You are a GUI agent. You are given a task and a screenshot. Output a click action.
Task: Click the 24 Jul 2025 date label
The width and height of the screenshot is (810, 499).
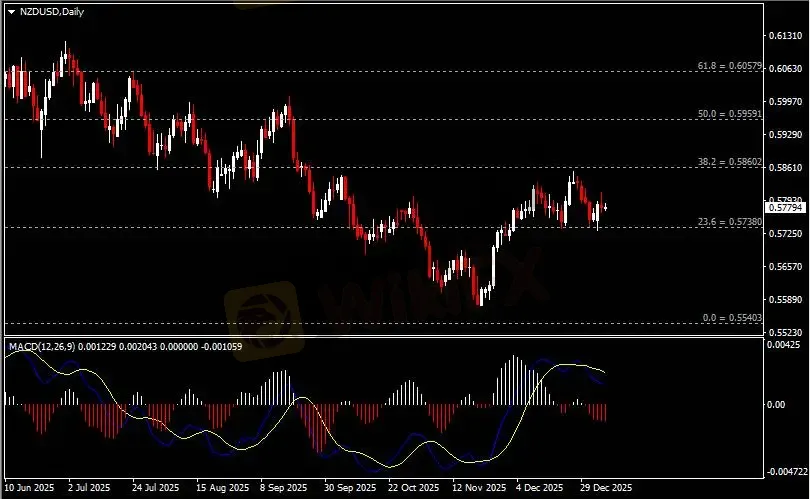[155, 488]
